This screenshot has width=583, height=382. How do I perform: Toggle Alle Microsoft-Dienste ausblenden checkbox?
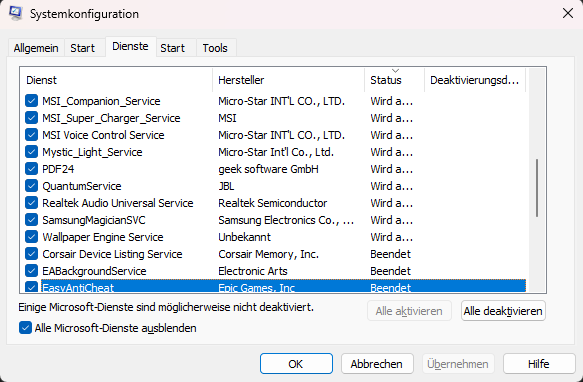point(25,328)
